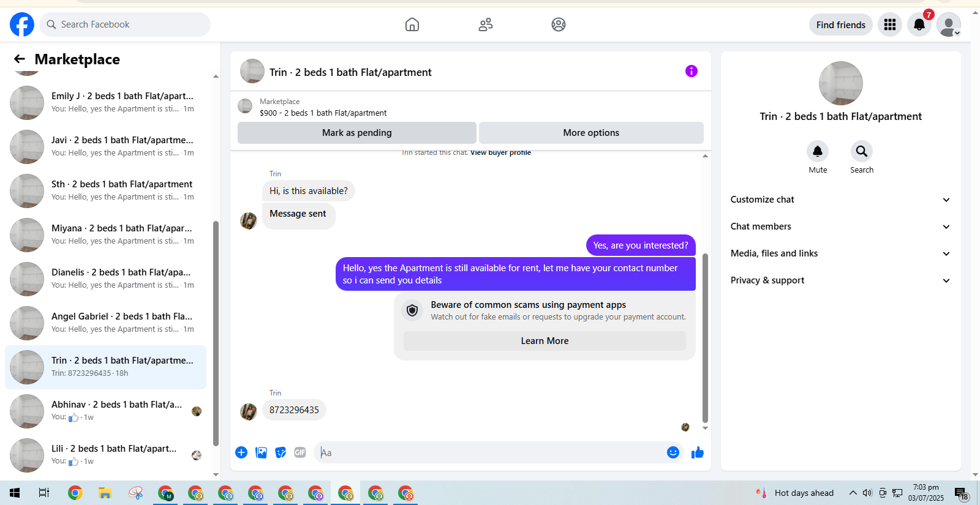Click the 'Hi, is this available?' message
This screenshot has width=980, height=505.
(x=309, y=191)
